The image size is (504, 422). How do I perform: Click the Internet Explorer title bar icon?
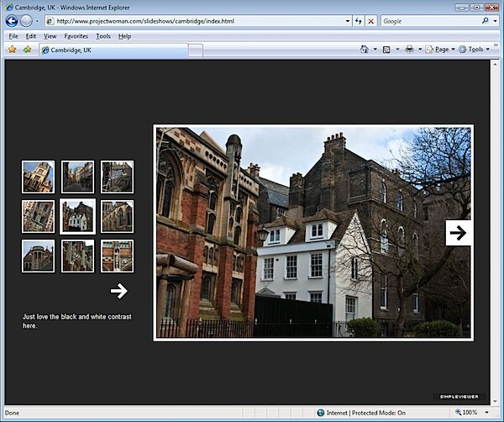[9, 7]
